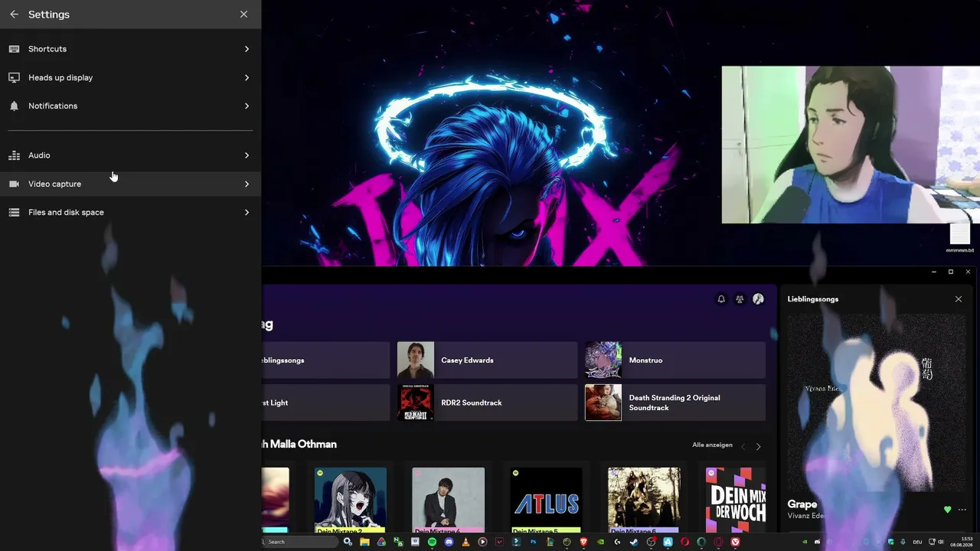This screenshot has width=980, height=551.
Task: Open File Explorer from the taskbar
Action: [364, 542]
